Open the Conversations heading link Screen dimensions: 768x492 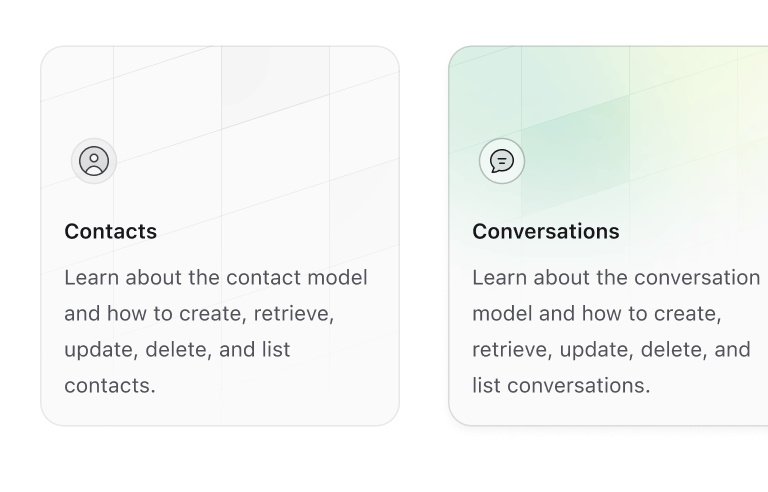(x=546, y=231)
